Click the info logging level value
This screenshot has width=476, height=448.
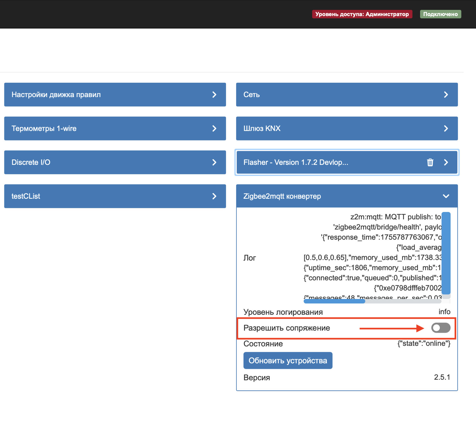pyautogui.click(x=444, y=312)
